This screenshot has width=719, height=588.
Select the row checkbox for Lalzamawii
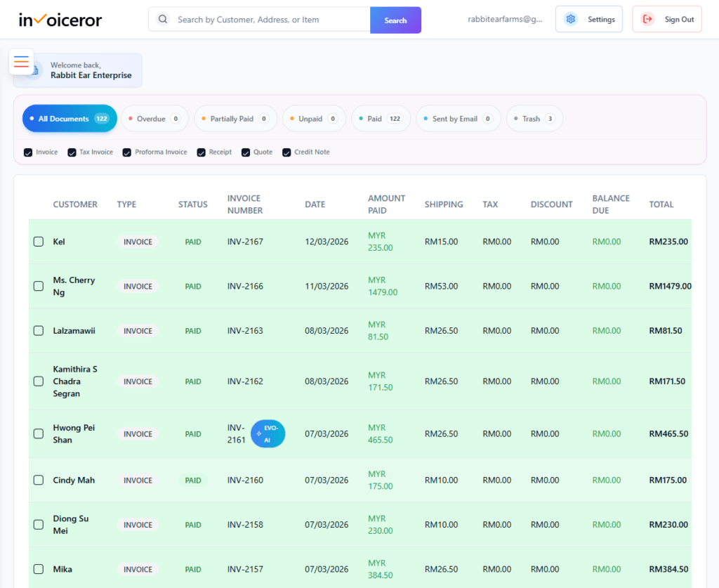(39, 331)
